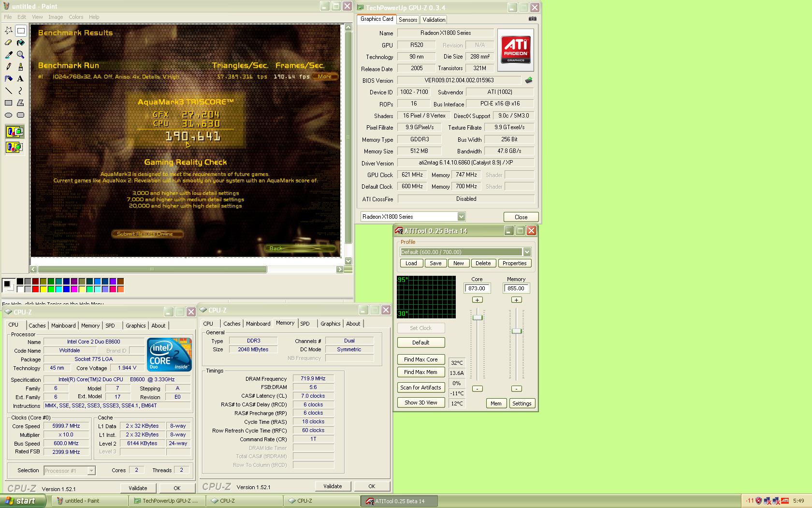Select the Rectangle shape tool in Paint

9,103
